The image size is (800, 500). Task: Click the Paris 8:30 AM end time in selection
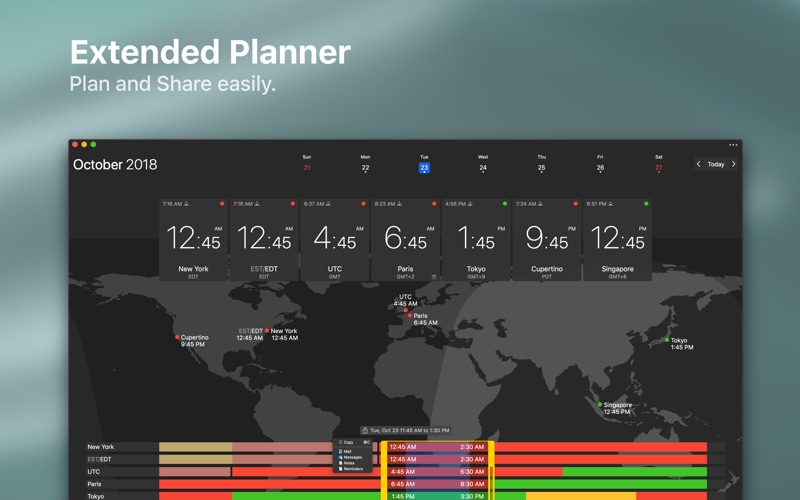click(472, 484)
